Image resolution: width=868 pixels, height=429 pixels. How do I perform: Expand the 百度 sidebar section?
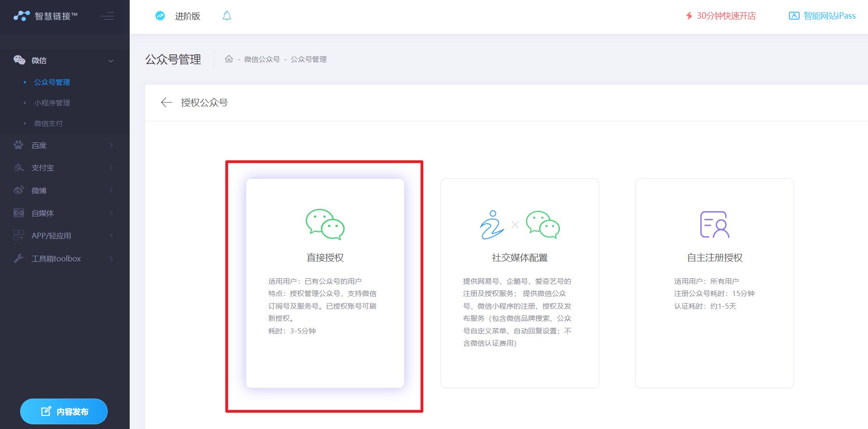tap(111, 145)
